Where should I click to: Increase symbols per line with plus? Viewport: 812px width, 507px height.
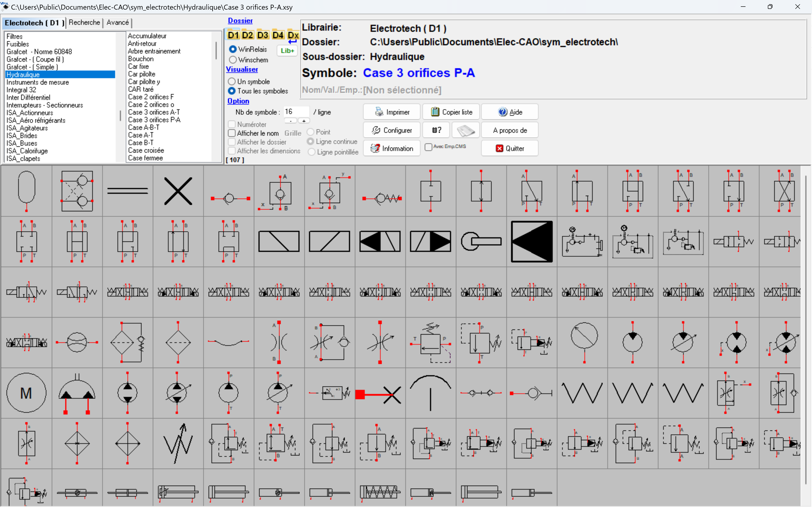click(304, 121)
